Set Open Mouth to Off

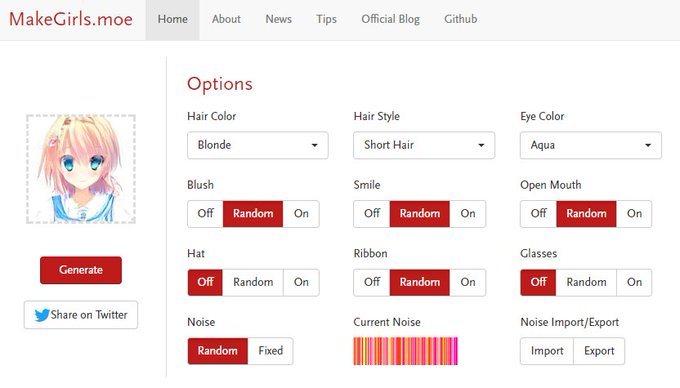pos(538,214)
